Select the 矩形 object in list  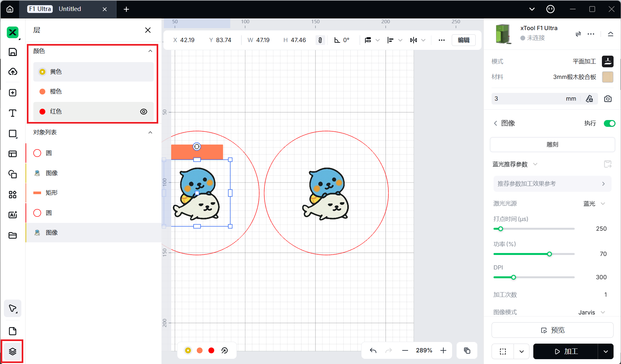[52, 193]
